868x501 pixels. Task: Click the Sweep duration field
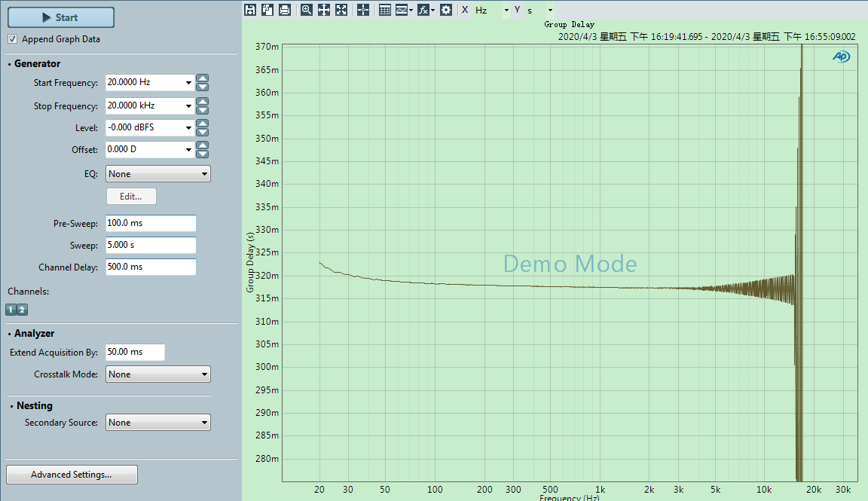pos(151,245)
